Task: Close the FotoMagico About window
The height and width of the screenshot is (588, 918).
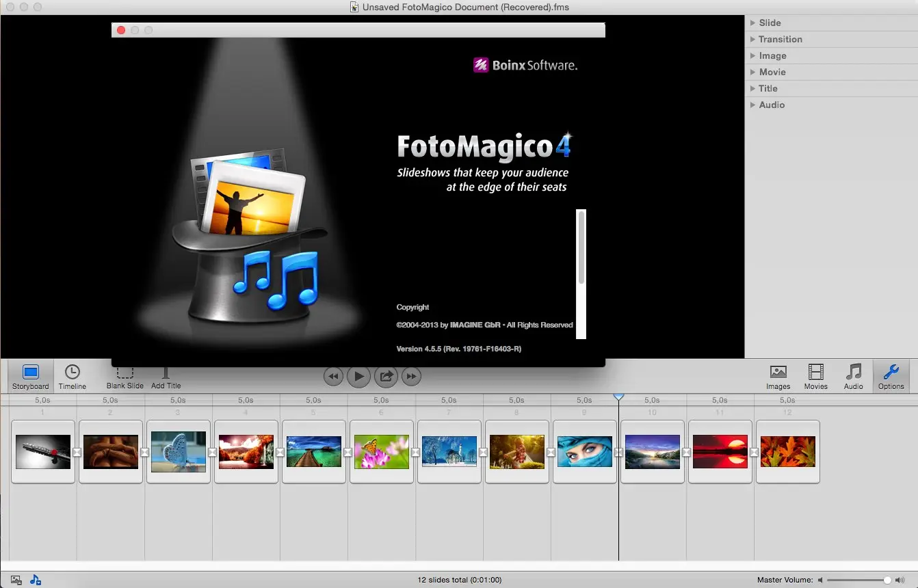Action: 121,30
